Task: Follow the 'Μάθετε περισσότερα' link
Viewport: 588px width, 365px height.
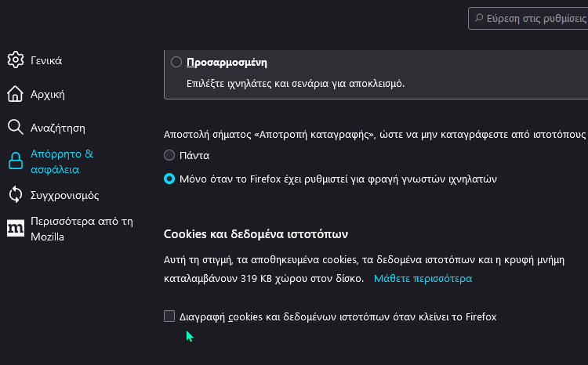Action: 423,278
